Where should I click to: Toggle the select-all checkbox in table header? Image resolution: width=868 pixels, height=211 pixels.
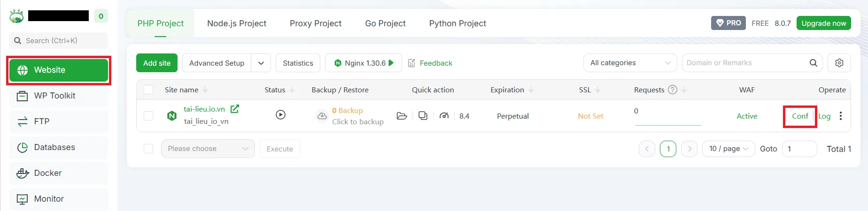148,90
